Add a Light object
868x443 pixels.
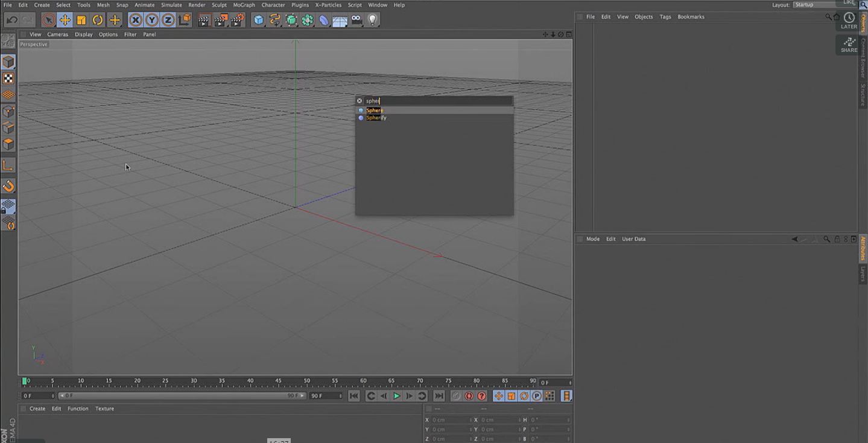click(x=373, y=20)
